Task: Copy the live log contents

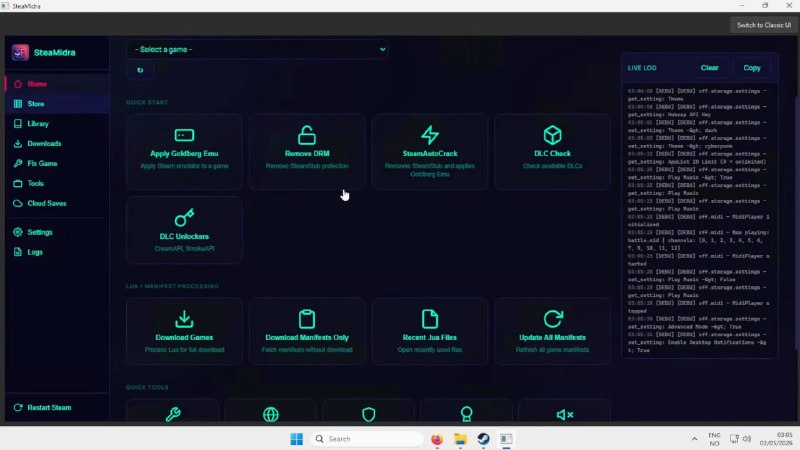Action: [752, 68]
